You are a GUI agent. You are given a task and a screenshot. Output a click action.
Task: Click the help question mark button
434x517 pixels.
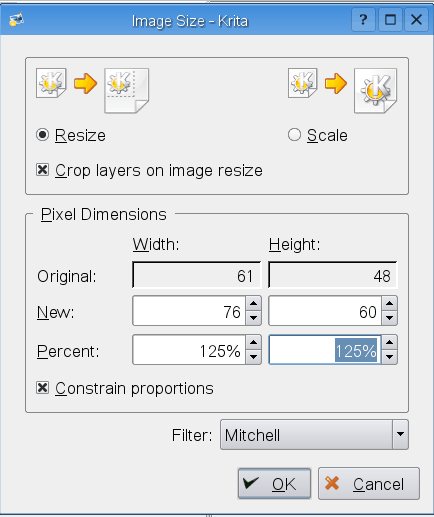click(363, 20)
